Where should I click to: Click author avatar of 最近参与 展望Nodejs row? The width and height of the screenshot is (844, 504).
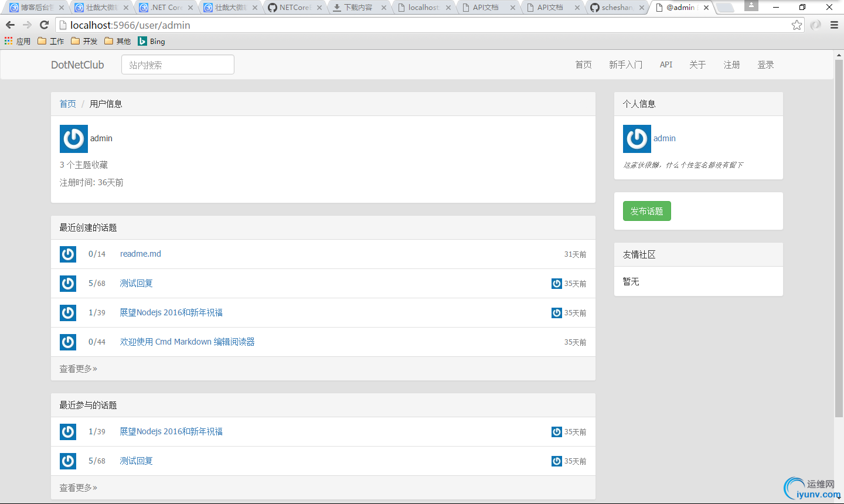click(68, 432)
